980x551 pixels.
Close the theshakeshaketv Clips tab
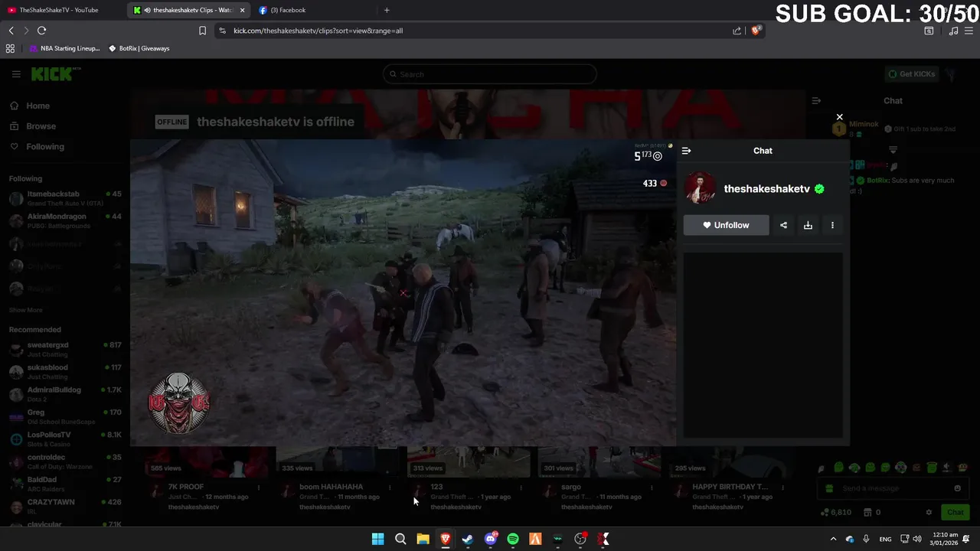tap(242, 10)
